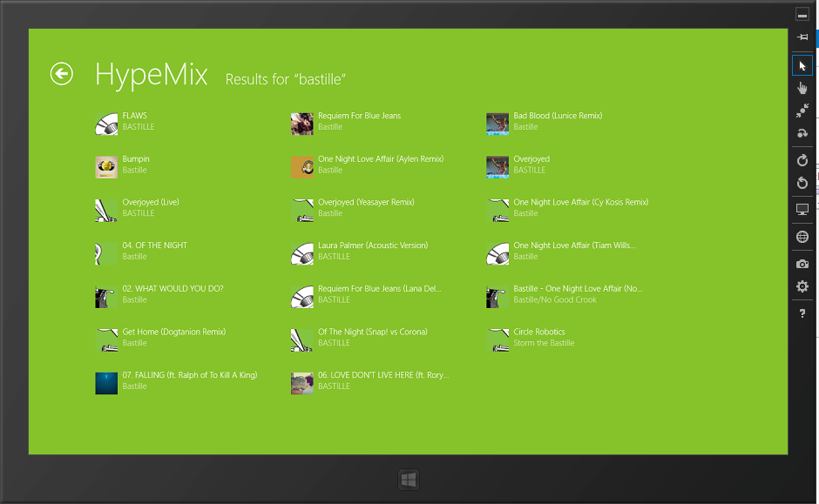Image resolution: width=819 pixels, height=504 pixels.
Task: Open the set location globe icon
Action: click(802, 237)
